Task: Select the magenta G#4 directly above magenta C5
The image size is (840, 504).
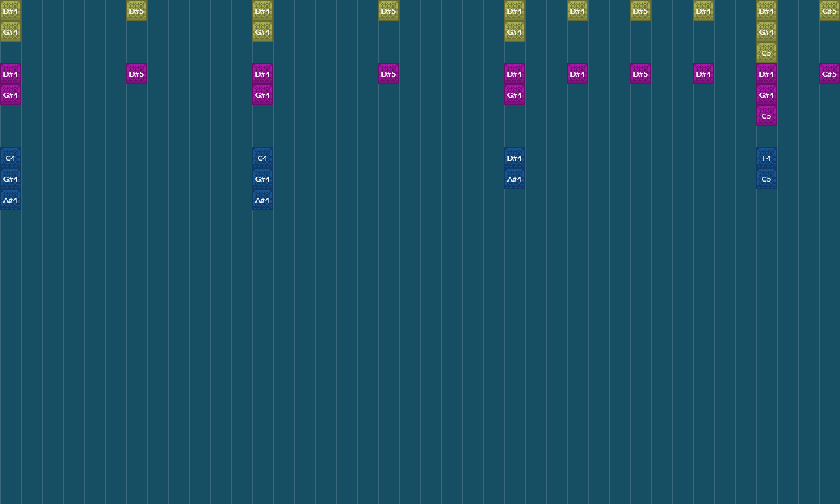Action: coord(766,94)
